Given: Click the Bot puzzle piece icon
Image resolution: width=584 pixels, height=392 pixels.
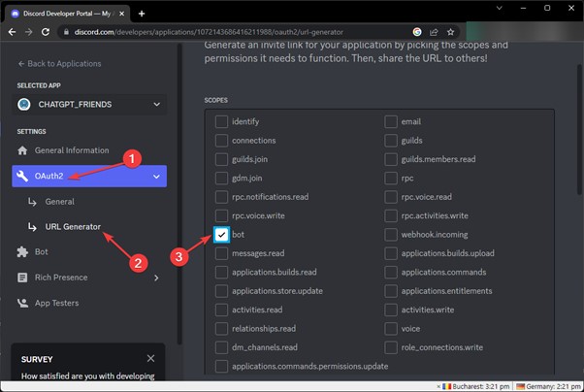Looking at the screenshot, I should click(24, 251).
